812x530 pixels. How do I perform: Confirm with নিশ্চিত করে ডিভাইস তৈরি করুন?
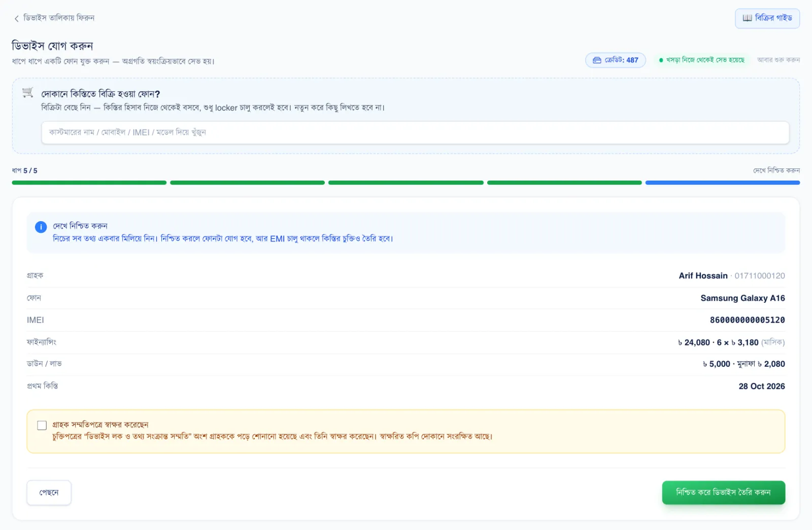724,492
